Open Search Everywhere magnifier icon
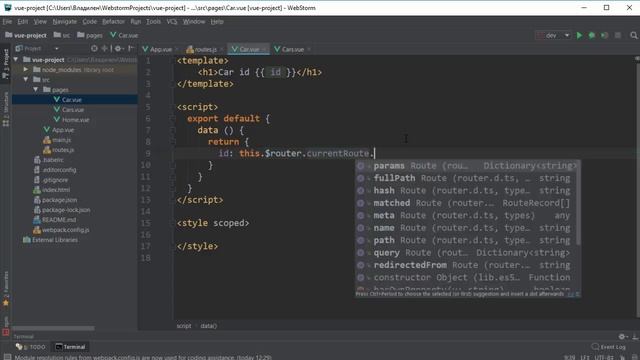The height and width of the screenshot is (360, 640). pyautogui.click(x=633, y=36)
